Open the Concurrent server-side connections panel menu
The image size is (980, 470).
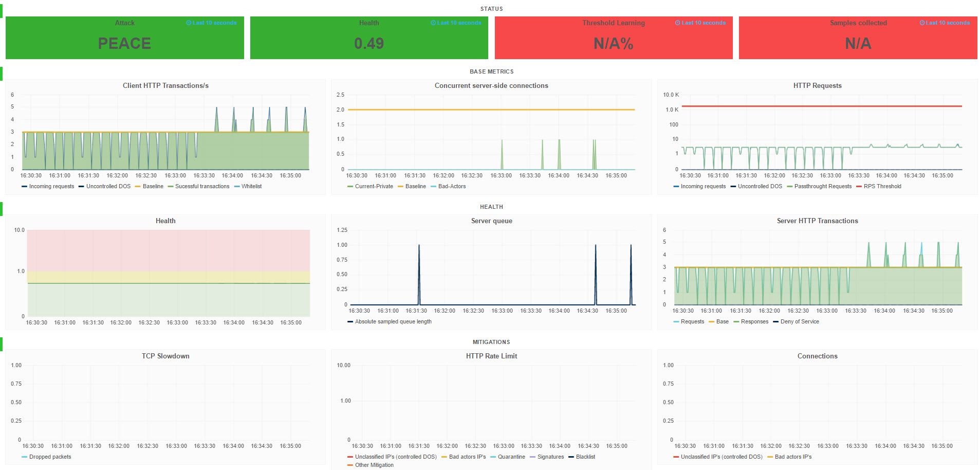(491, 86)
